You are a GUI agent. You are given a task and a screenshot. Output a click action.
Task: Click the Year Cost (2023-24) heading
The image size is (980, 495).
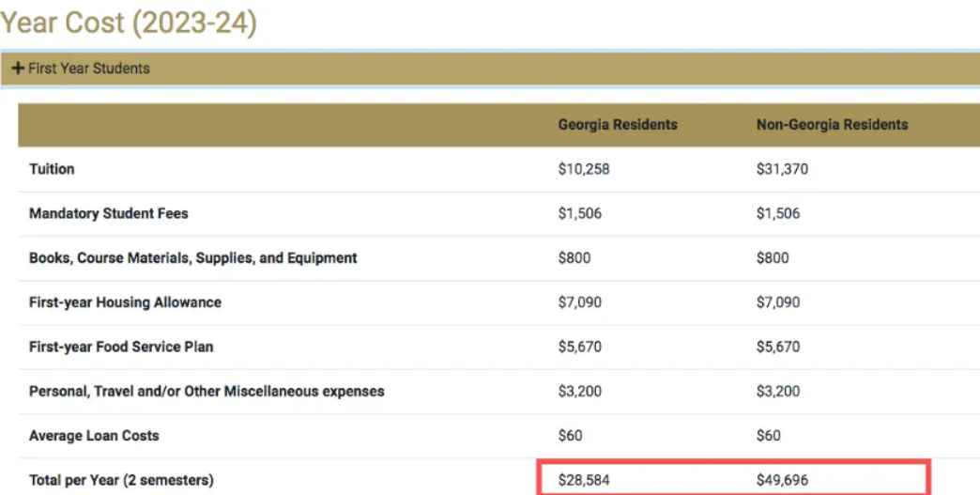(x=129, y=23)
